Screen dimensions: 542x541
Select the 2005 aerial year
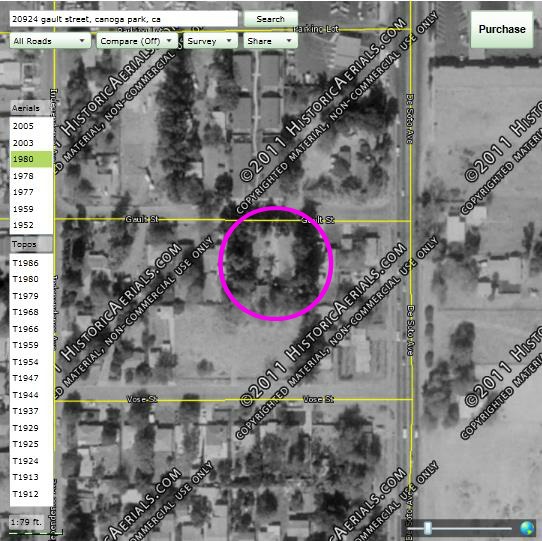[31, 126]
